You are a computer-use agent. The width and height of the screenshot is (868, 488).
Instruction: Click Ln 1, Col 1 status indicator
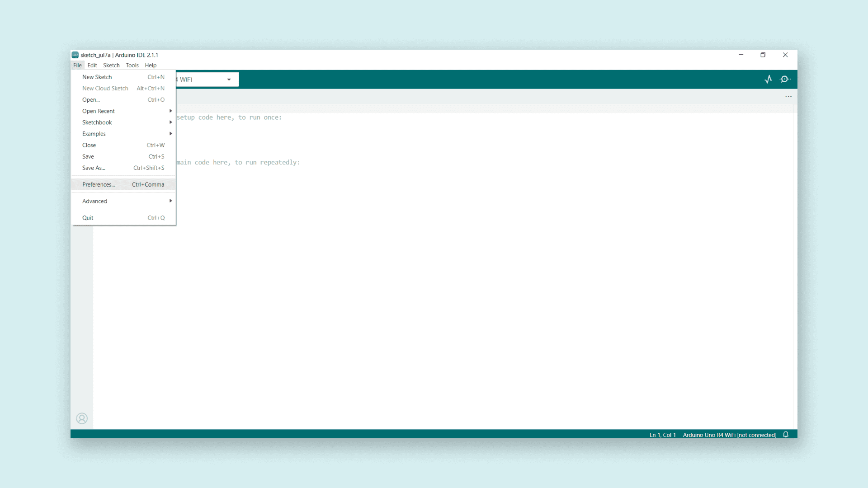(x=662, y=435)
